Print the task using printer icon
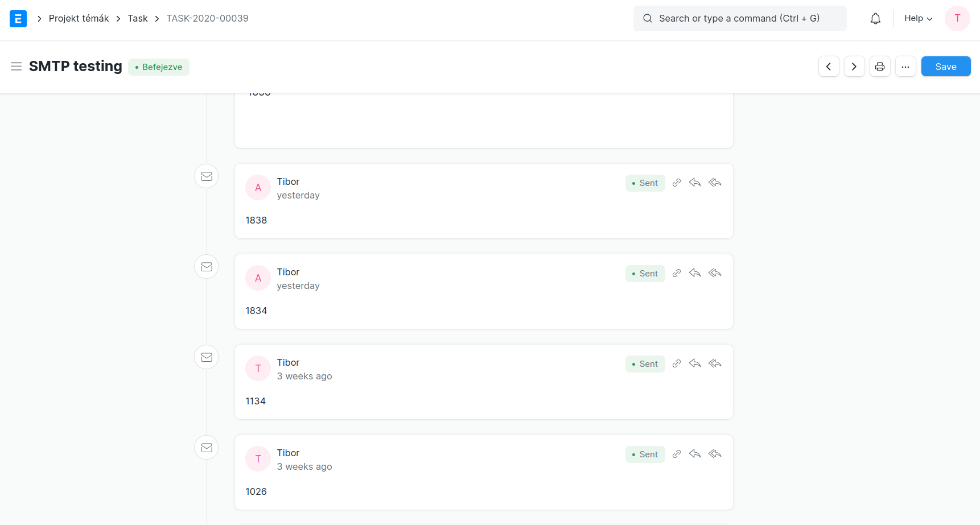This screenshot has height=525, width=980. (x=880, y=67)
